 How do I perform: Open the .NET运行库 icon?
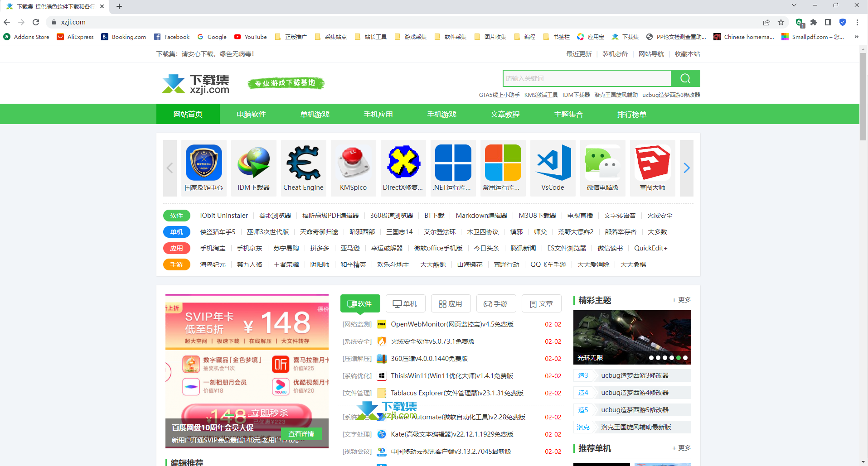[x=453, y=163]
